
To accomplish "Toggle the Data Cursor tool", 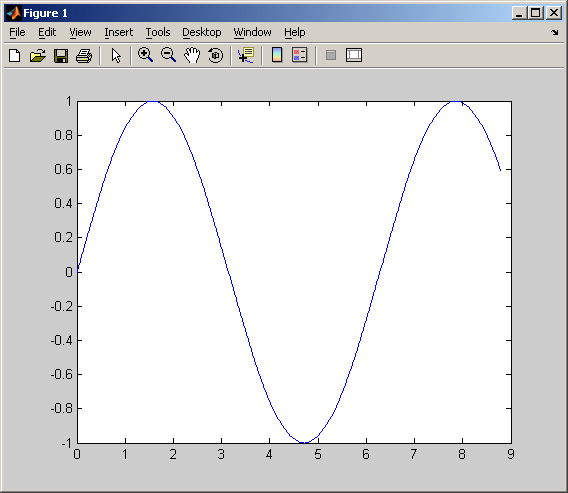I will (x=246, y=55).
